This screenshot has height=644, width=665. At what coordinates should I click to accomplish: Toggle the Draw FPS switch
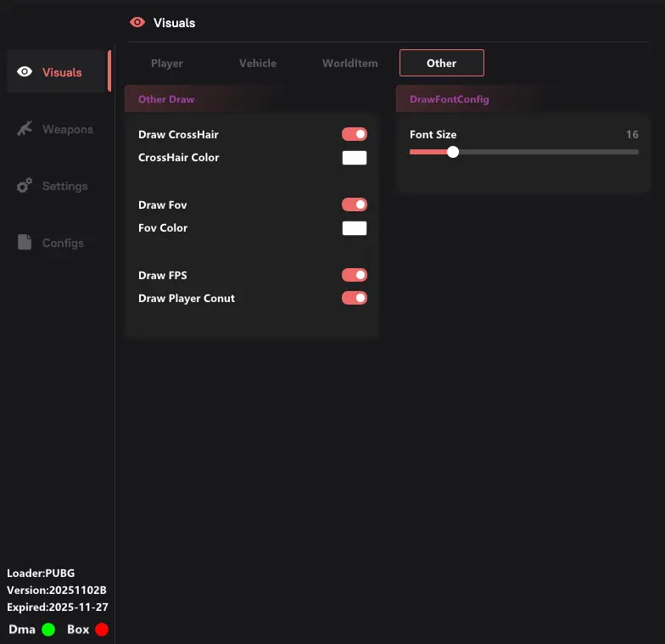(x=355, y=275)
